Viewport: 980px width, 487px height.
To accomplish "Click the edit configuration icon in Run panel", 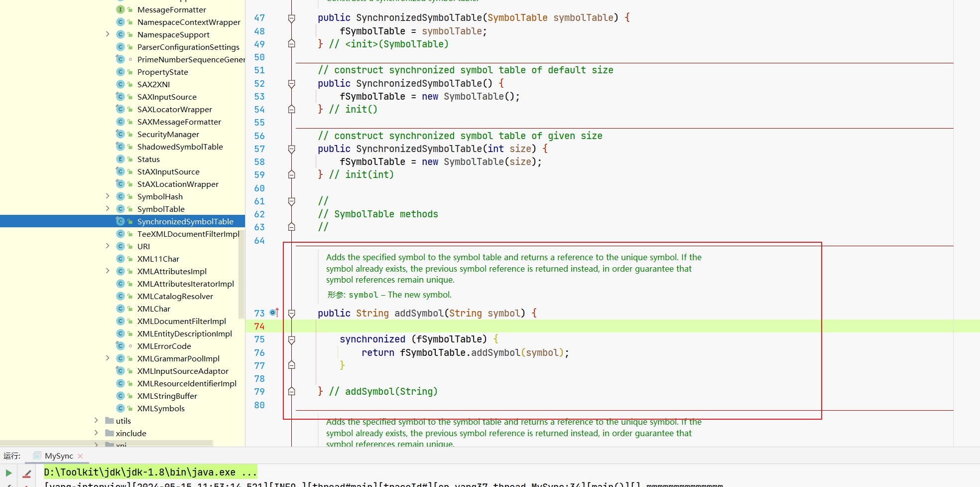I will click(x=27, y=474).
